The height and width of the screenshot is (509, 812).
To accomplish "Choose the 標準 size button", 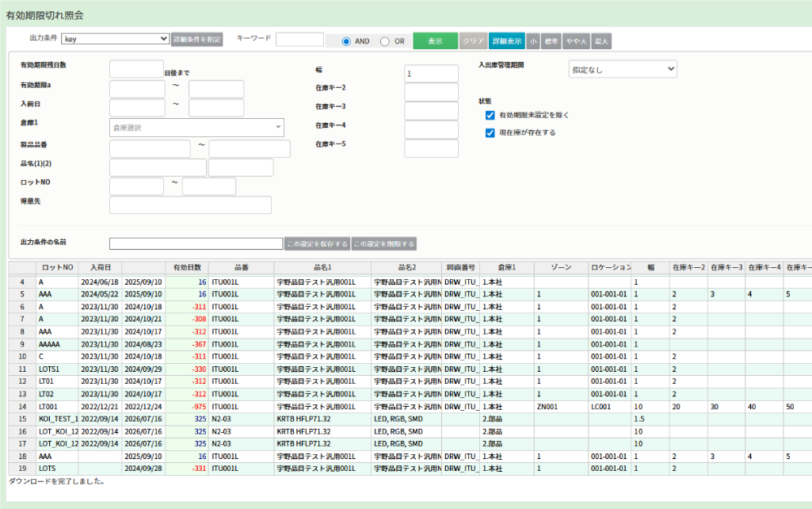I will pos(551,41).
